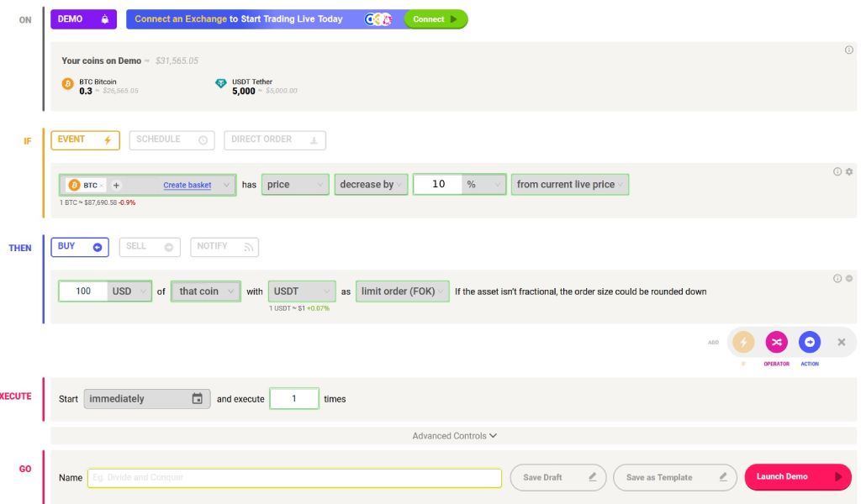Add another coin with plus icon
The height and width of the screenshot is (504, 866).
[116, 186]
